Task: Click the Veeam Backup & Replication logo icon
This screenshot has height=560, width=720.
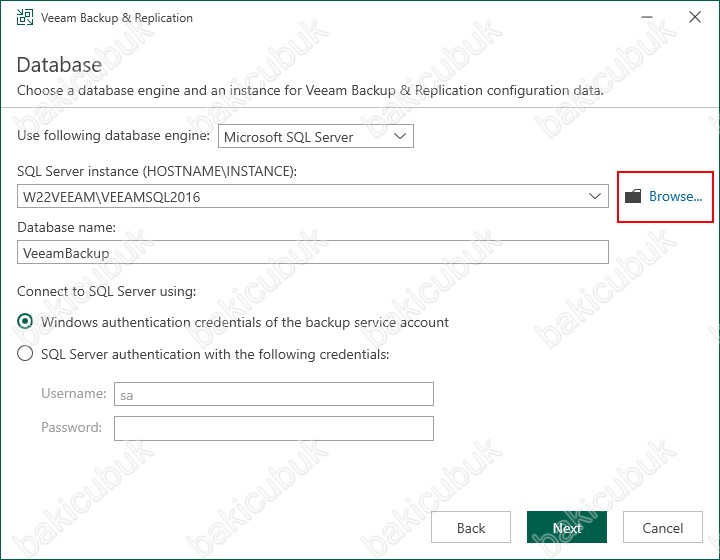Action: coord(25,17)
